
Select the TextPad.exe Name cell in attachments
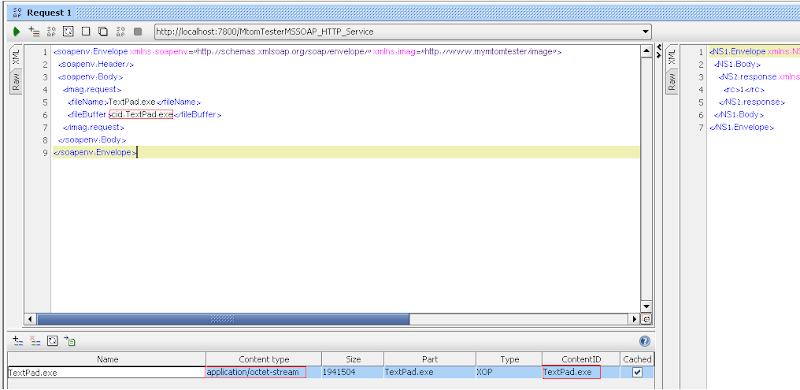click(x=107, y=372)
